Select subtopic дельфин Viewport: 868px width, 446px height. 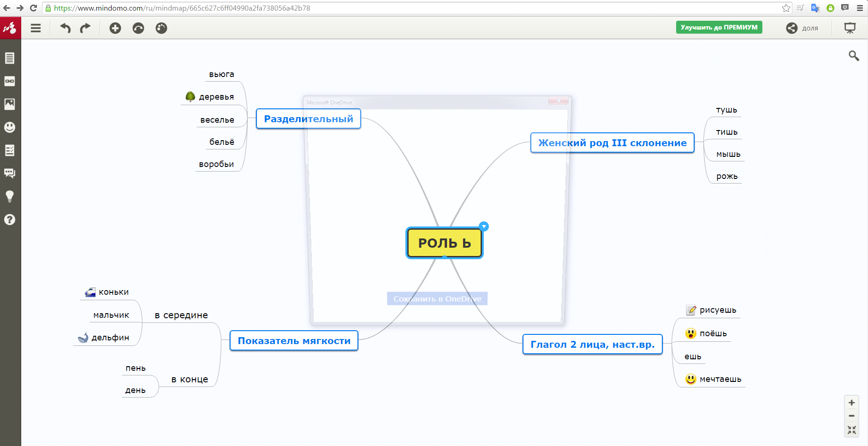pos(110,338)
